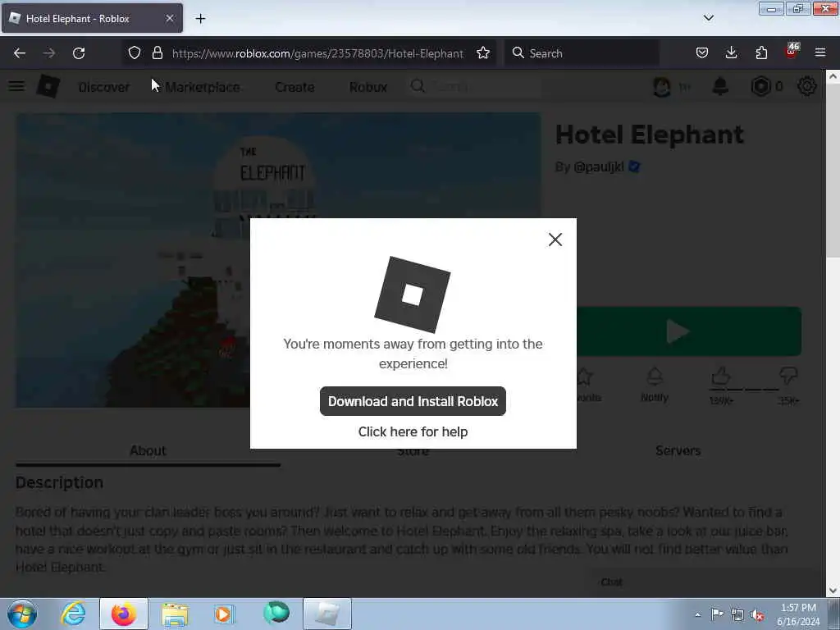Select the roblox.com address bar URL
Screen dimensions: 840x630
pos(317,53)
